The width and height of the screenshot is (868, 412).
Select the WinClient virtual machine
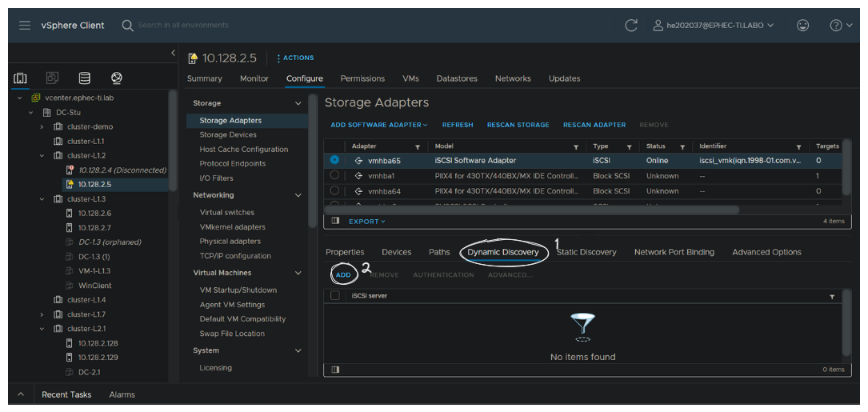click(94, 285)
